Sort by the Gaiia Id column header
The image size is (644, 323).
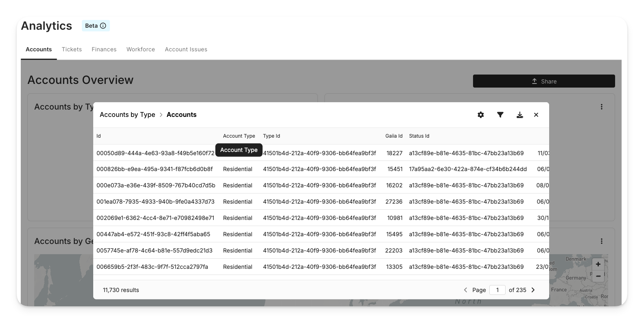394,136
